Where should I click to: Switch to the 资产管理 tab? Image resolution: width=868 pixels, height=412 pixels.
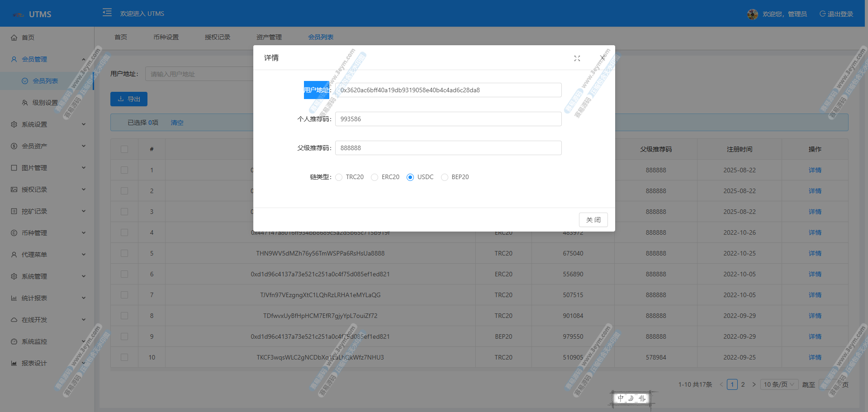269,37
